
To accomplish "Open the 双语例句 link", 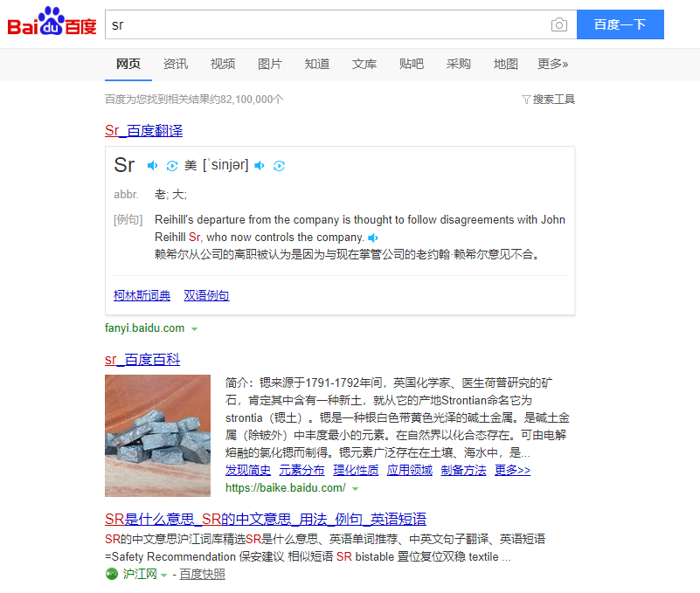I will tap(207, 295).
